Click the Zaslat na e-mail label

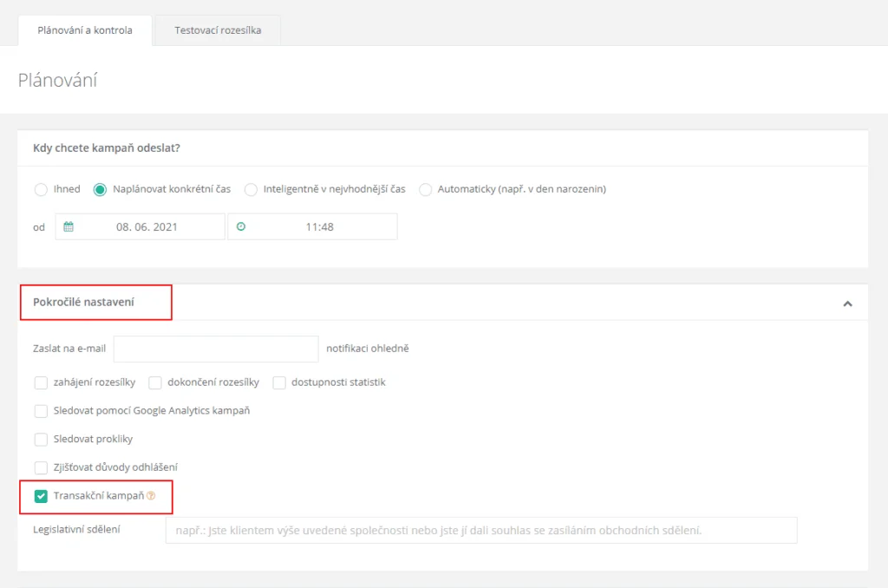[69, 349]
